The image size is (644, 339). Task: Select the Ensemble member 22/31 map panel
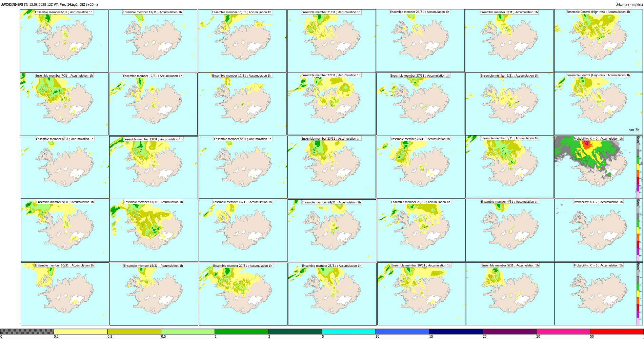[x=331, y=103]
